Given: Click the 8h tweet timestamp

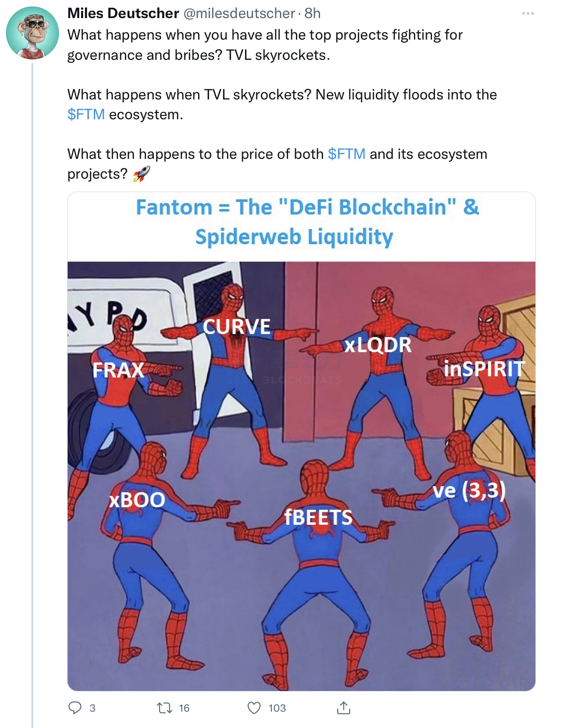Looking at the screenshot, I should [312, 13].
